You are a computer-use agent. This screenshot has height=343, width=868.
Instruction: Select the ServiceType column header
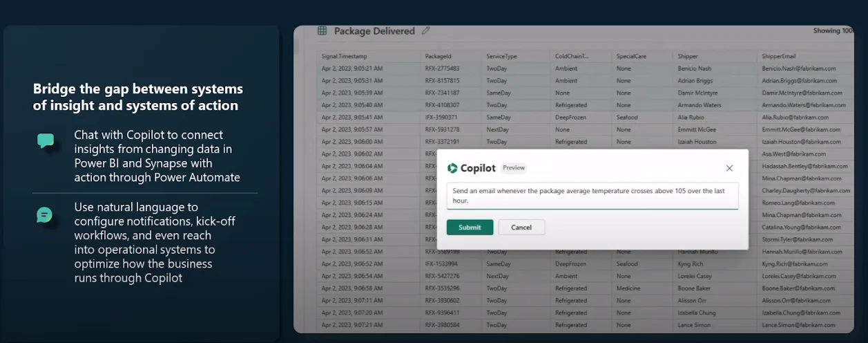[x=501, y=56]
